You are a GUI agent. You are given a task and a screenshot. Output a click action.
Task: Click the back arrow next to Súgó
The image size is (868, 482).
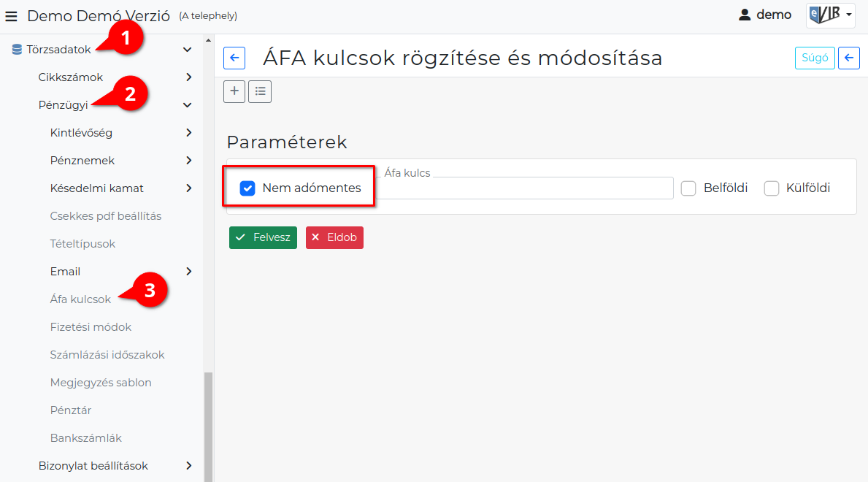click(x=848, y=58)
